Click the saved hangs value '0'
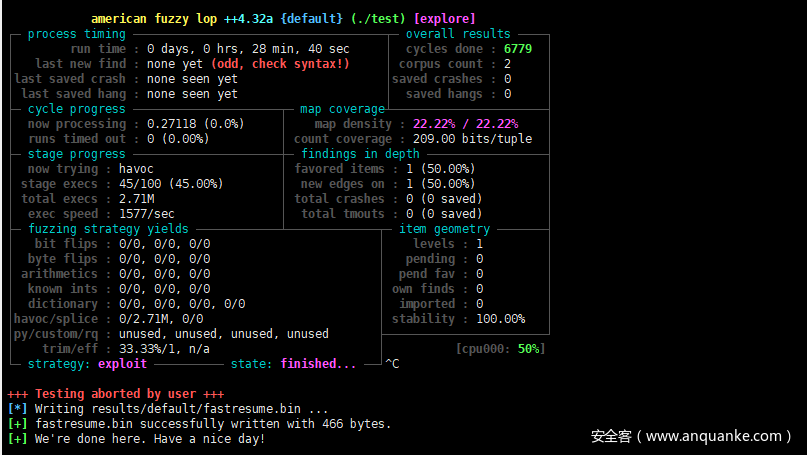 [507, 94]
